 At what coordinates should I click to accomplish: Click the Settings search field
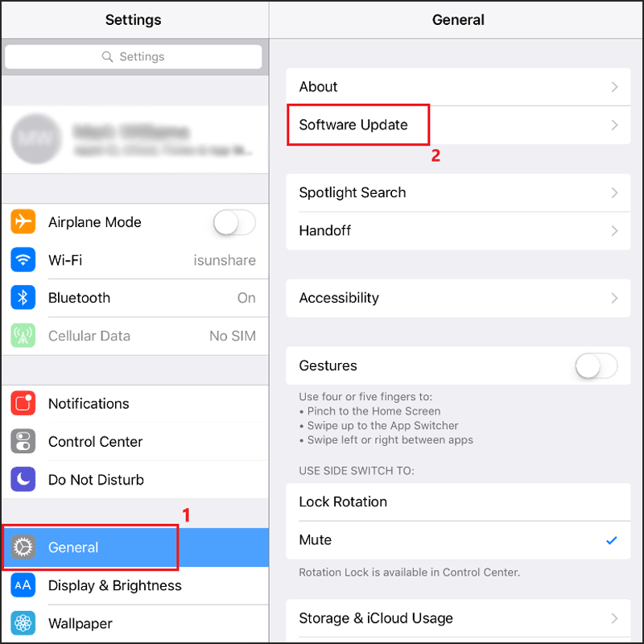click(x=134, y=56)
